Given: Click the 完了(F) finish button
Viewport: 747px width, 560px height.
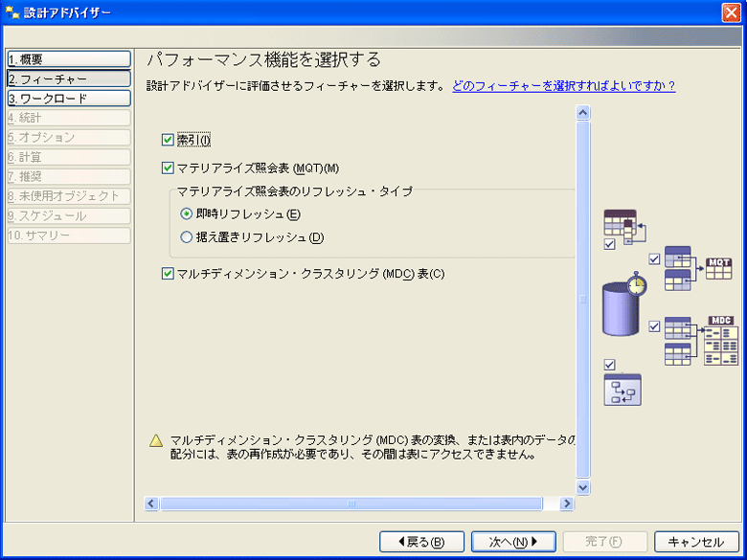Looking at the screenshot, I should click(x=605, y=542).
